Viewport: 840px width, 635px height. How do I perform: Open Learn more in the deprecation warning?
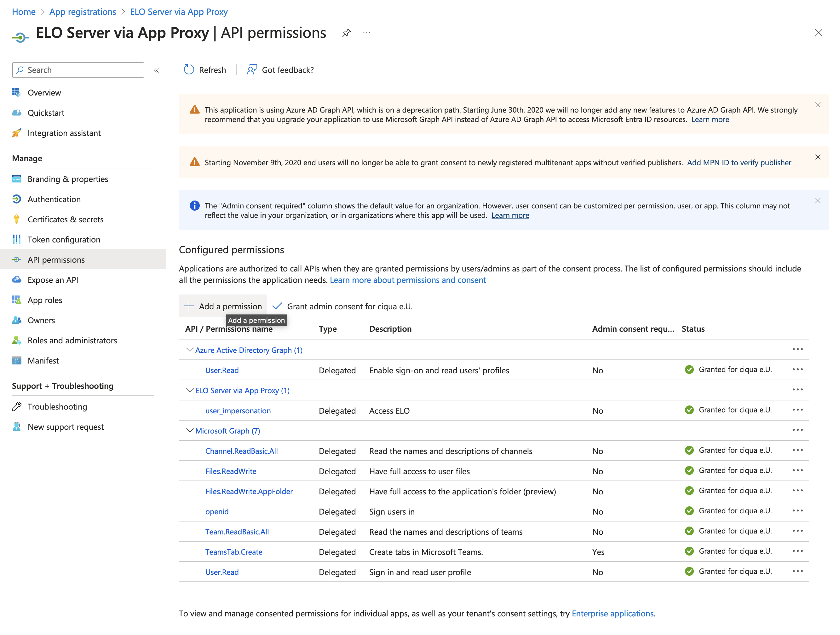tap(710, 119)
